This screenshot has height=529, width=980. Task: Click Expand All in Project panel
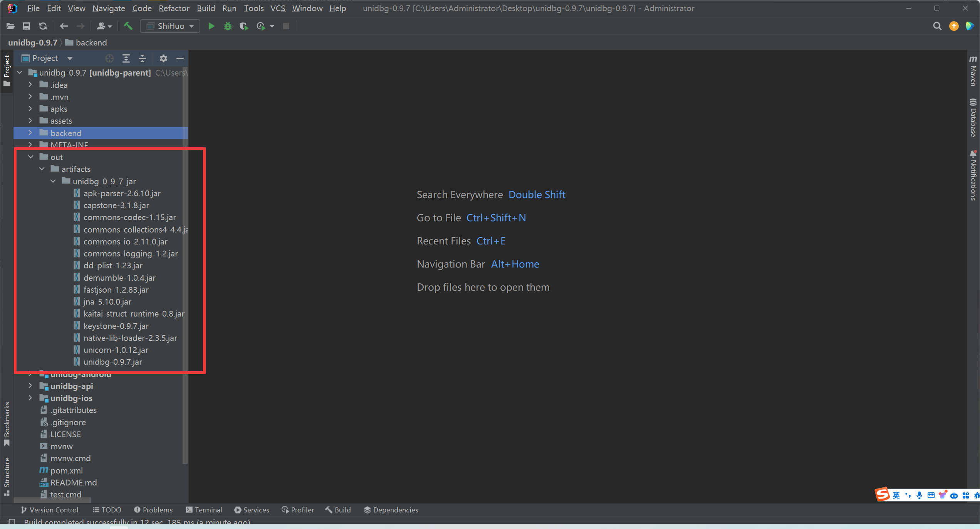click(126, 59)
